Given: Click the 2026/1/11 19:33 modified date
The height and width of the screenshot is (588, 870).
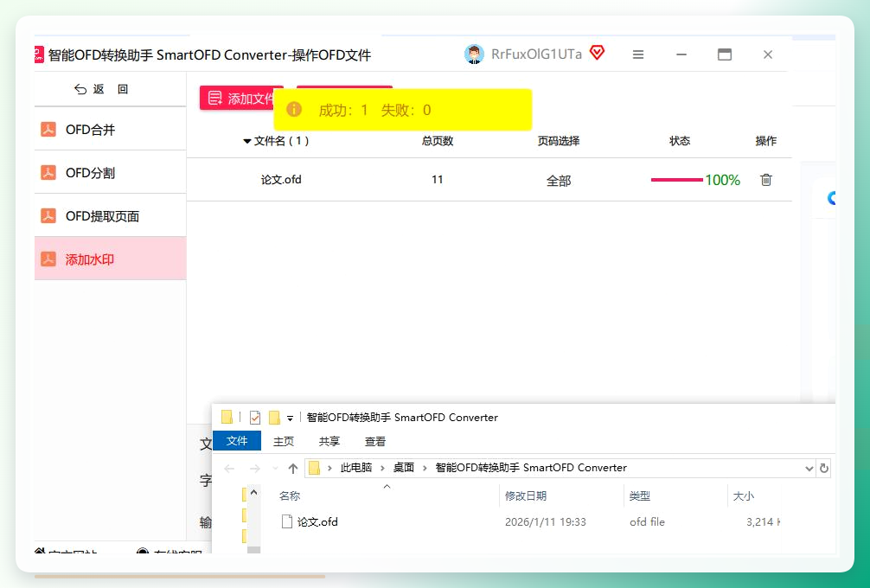Looking at the screenshot, I should pos(546,522).
